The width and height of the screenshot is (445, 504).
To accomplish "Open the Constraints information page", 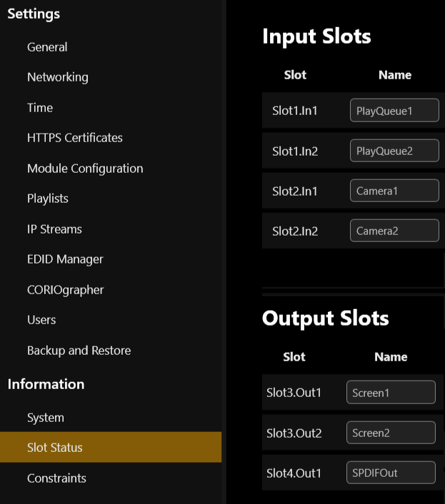I will tap(56, 478).
